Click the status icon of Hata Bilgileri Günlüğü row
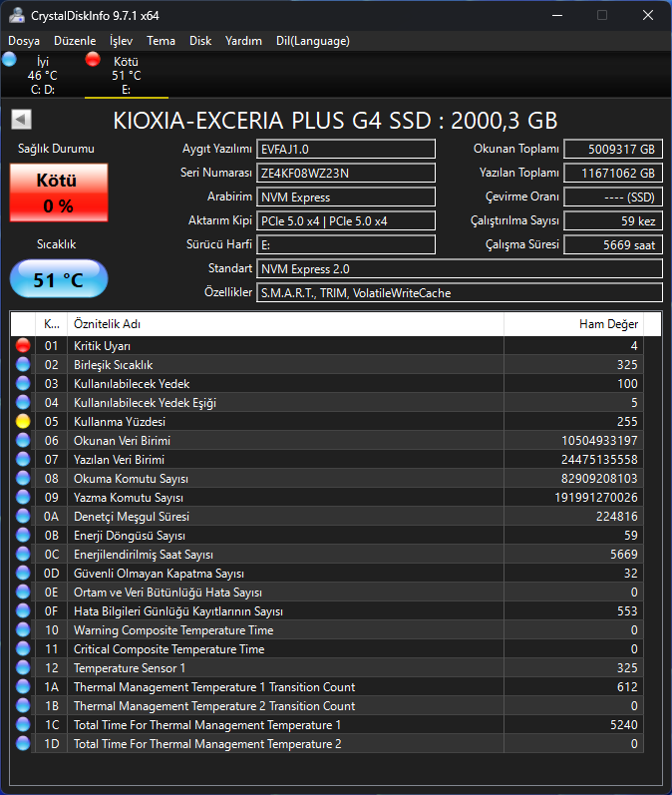Image resolution: width=672 pixels, height=795 pixels. (23, 610)
